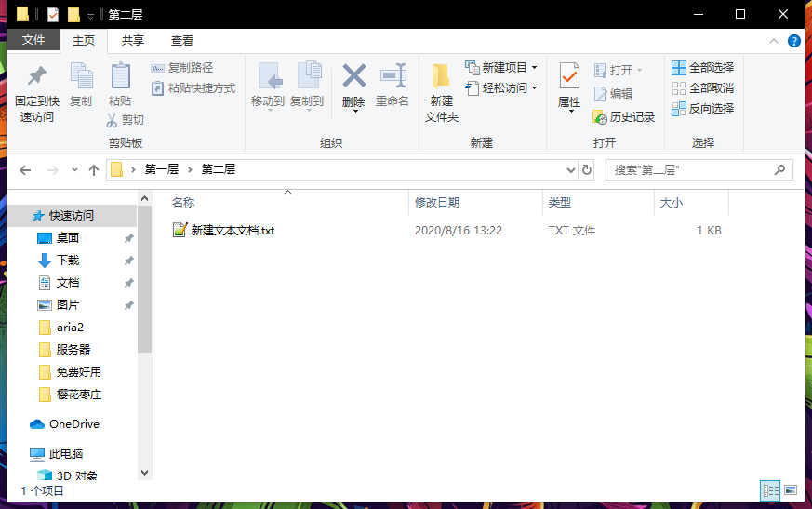Open the 樱花枣庄 folder in navigation pane
The image size is (812, 509).
[x=79, y=395]
